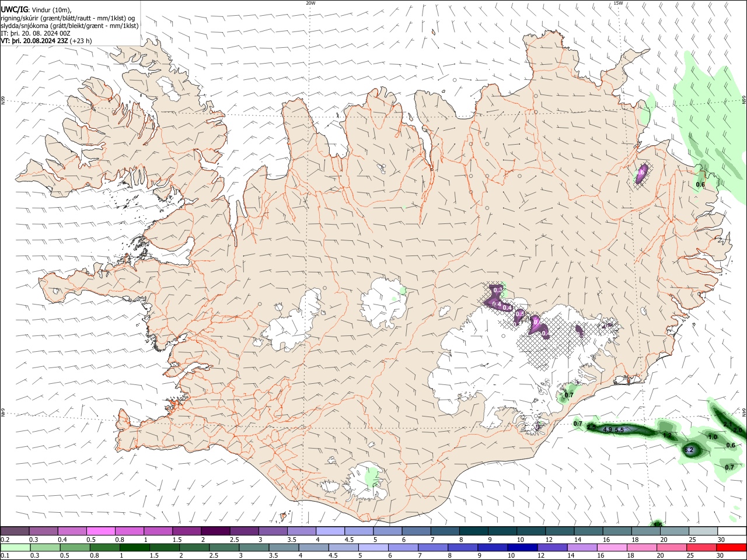
Task: Click the 2.5 rain value at the band's west end
Action: (x=591, y=428)
